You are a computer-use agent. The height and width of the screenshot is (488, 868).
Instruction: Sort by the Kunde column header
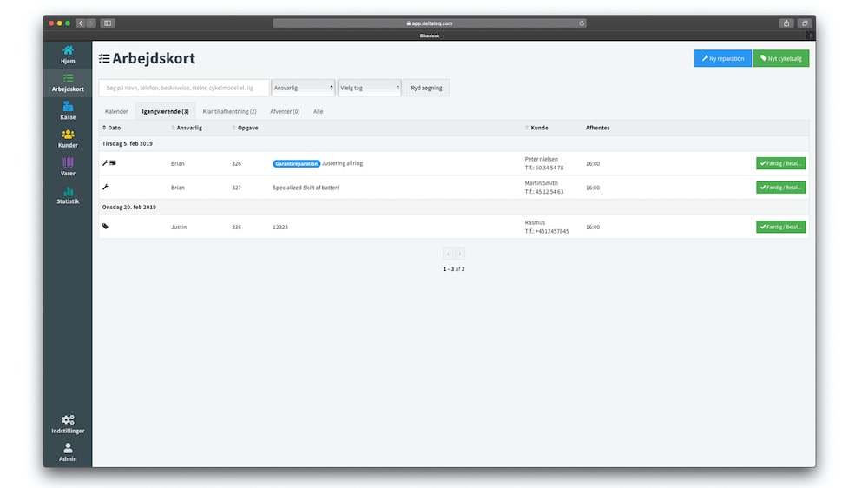tap(538, 128)
